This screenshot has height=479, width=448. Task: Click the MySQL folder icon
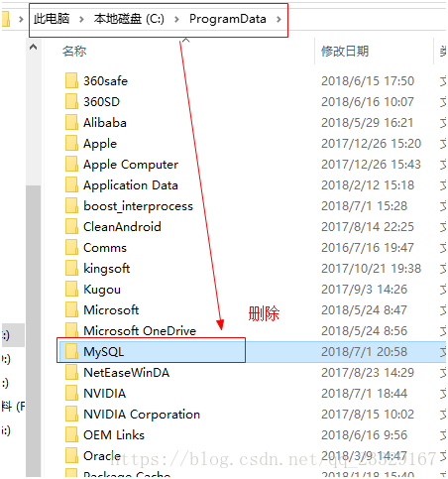point(71,351)
